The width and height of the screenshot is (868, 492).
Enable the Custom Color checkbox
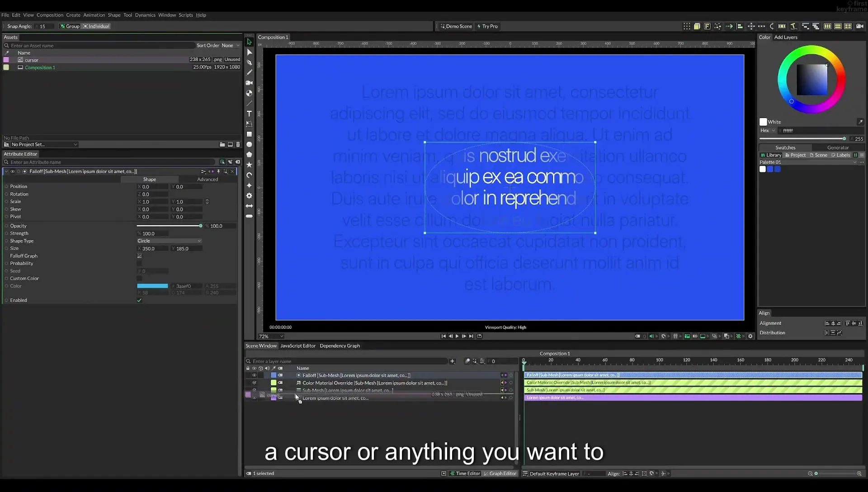(139, 279)
